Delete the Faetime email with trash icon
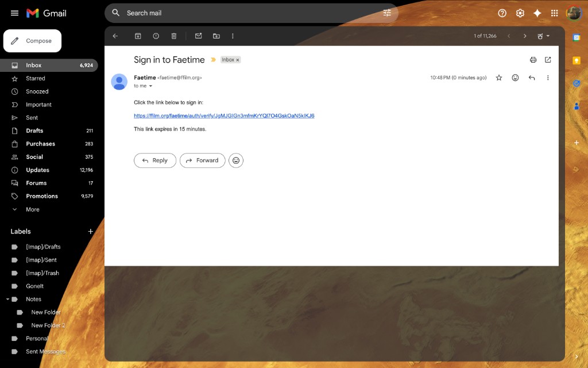The width and height of the screenshot is (588, 368). pos(174,36)
